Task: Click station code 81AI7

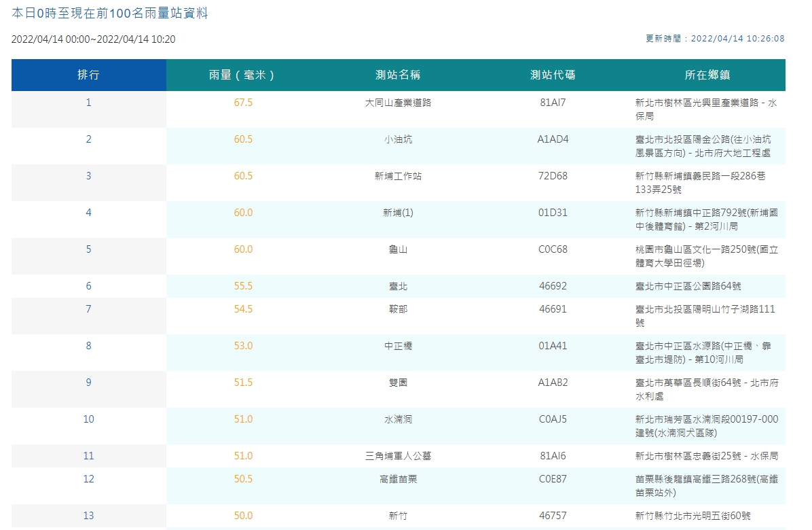Action: point(553,103)
